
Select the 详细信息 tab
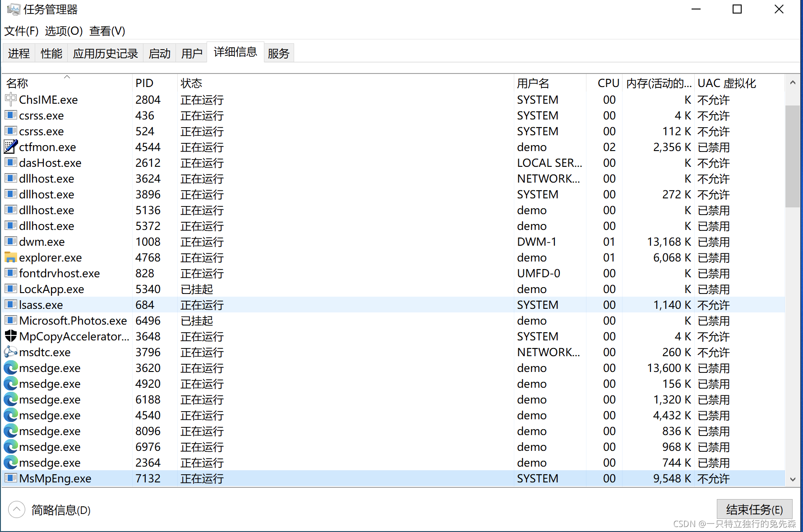[x=235, y=52]
